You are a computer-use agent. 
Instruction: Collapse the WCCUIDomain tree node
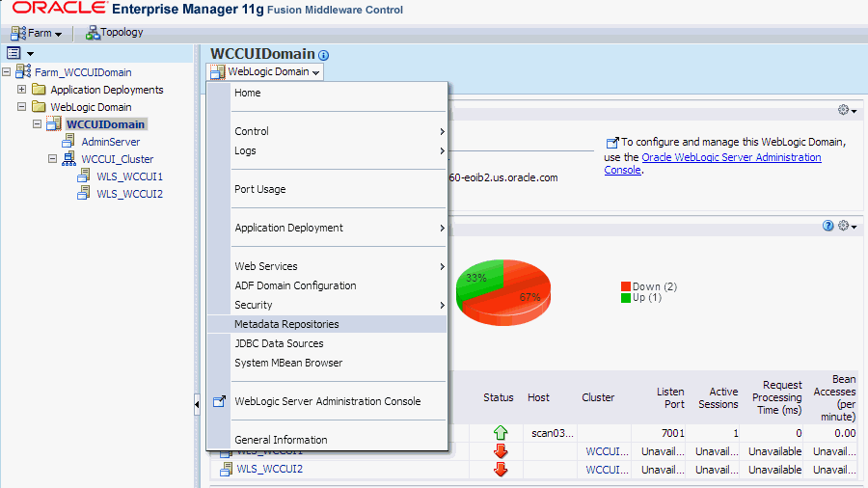(x=37, y=124)
